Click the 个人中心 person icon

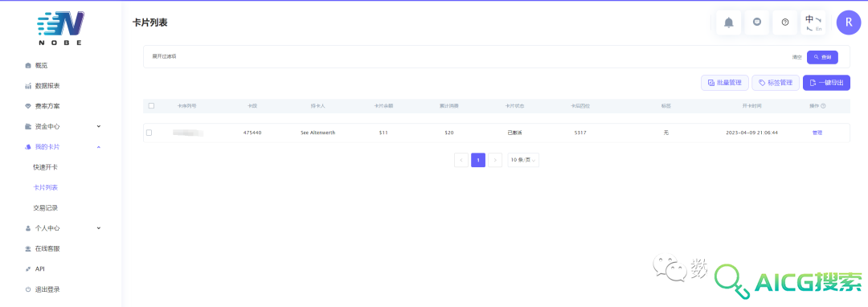click(28, 228)
